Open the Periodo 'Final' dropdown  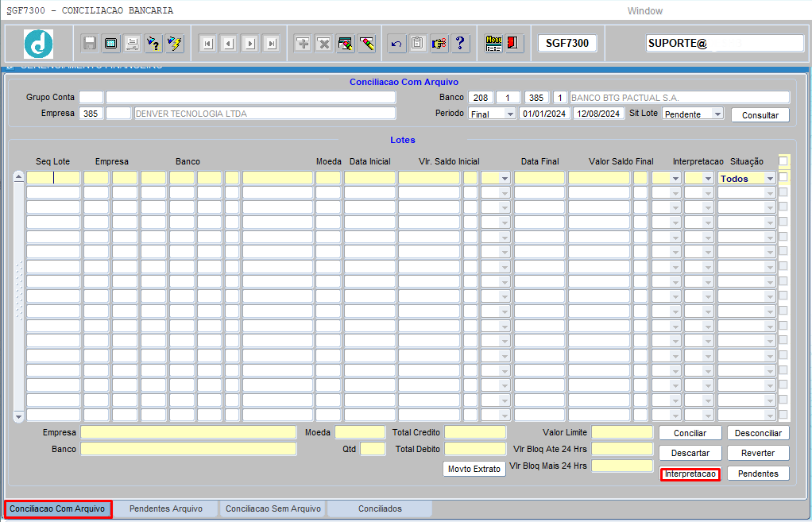click(509, 114)
